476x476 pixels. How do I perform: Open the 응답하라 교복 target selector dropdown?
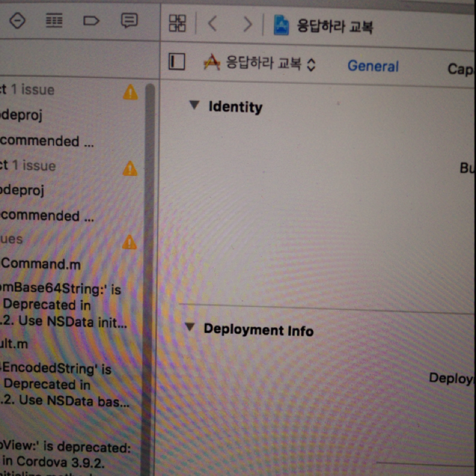click(260, 63)
